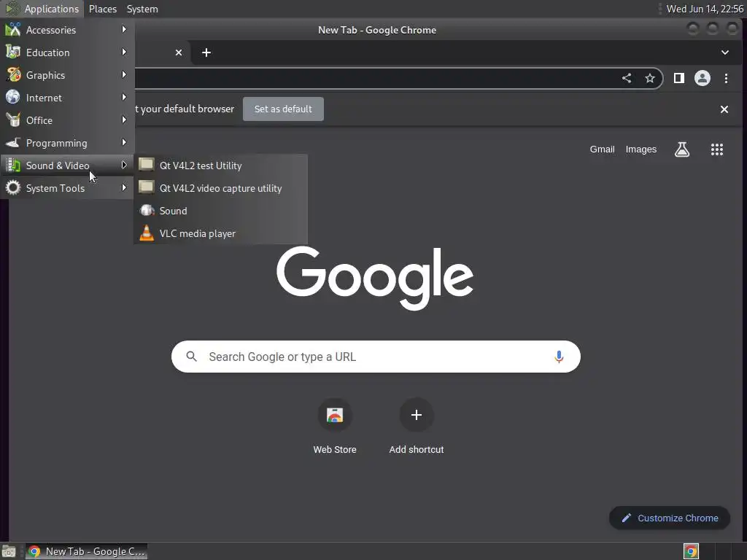Click the Office category icon
This screenshot has width=747, height=560.
pyautogui.click(x=13, y=120)
